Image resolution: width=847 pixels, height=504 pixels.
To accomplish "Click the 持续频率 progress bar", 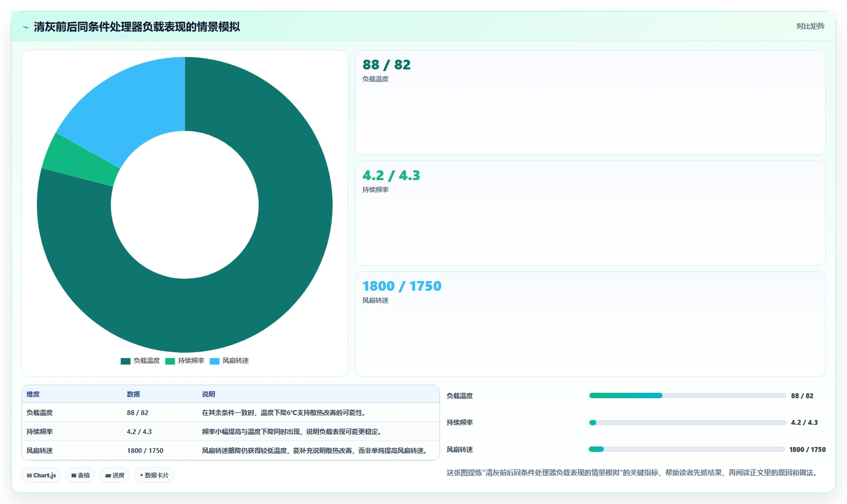I will [x=687, y=423].
